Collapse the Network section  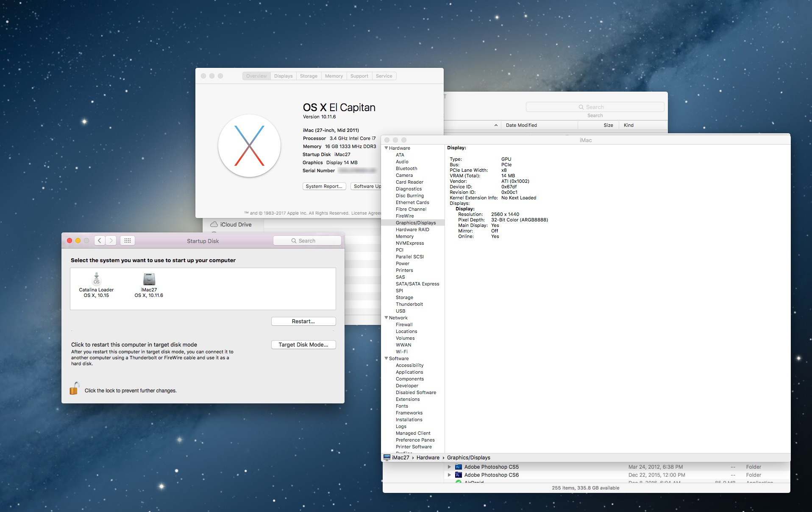click(386, 318)
